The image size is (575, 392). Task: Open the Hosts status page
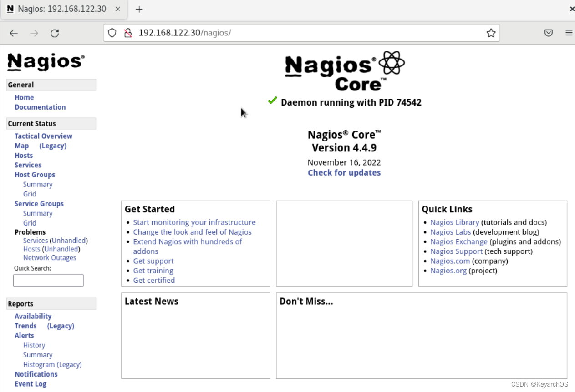[x=24, y=155]
